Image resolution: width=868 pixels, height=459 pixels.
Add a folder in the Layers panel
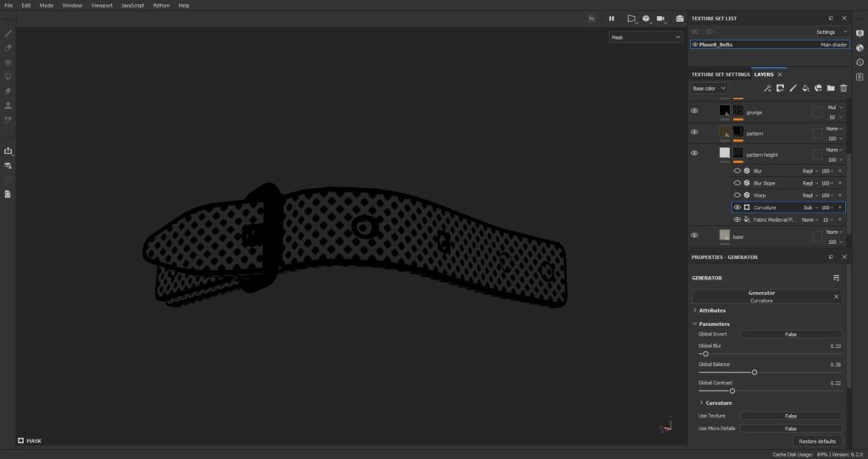pyautogui.click(x=831, y=88)
